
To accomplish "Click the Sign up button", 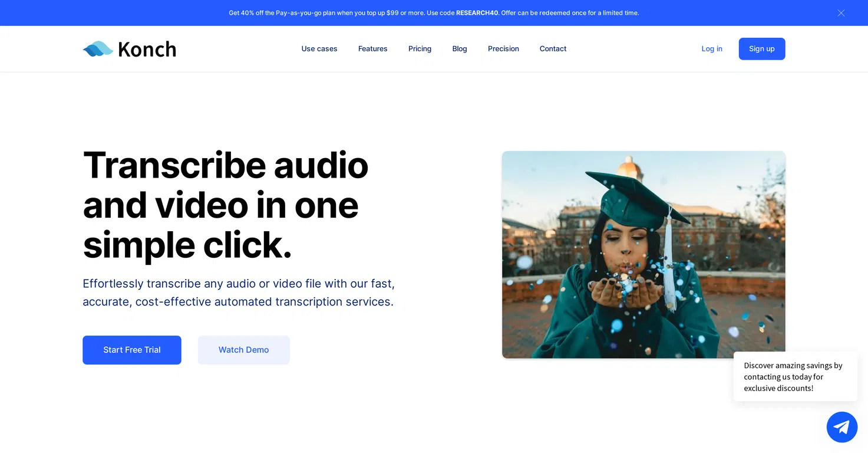I will (x=762, y=49).
